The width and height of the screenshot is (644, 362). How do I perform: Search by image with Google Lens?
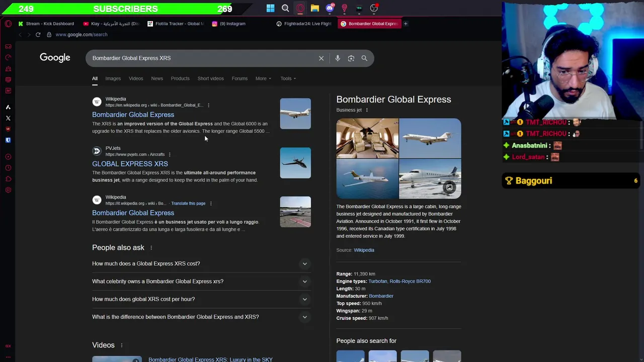(x=351, y=58)
